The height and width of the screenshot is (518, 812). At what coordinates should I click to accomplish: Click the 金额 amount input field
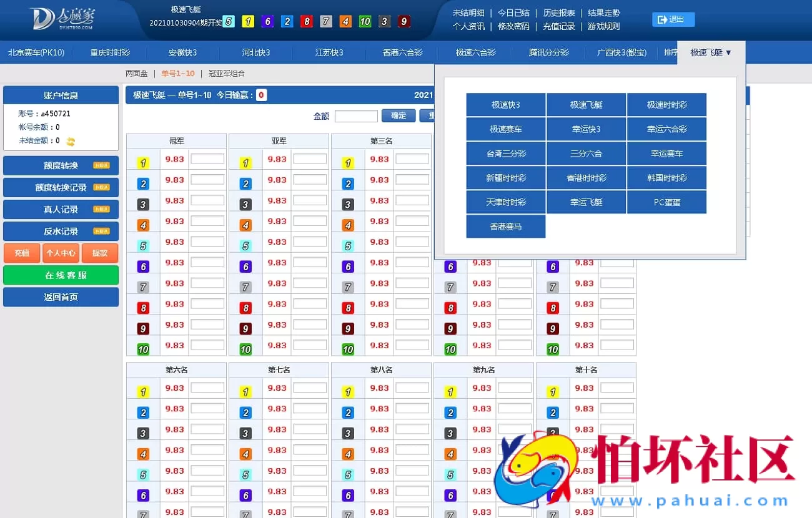356,115
